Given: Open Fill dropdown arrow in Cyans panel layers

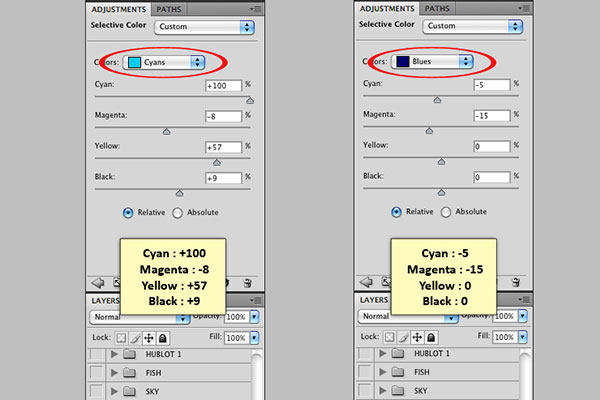Looking at the screenshot, I should pyautogui.click(x=254, y=338).
